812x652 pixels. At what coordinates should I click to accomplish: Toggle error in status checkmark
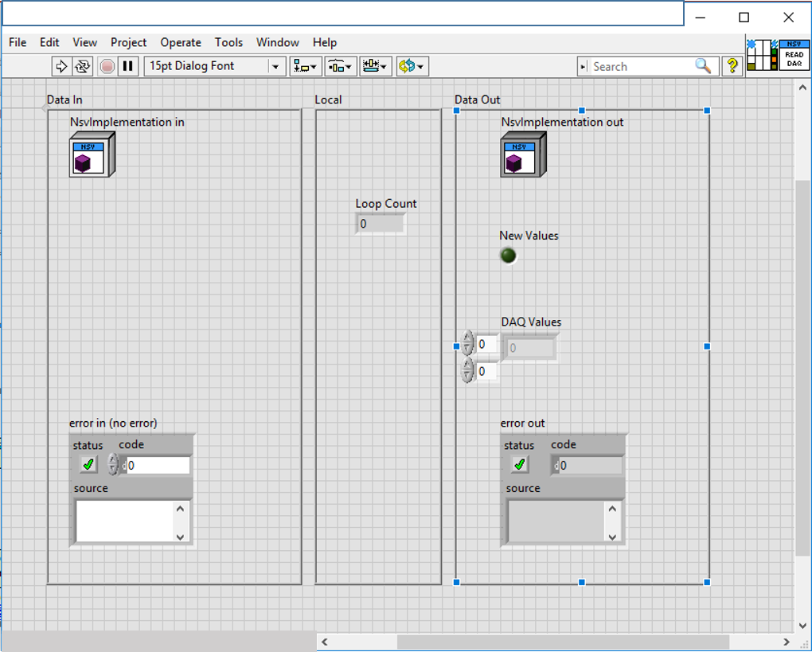tap(88, 465)
